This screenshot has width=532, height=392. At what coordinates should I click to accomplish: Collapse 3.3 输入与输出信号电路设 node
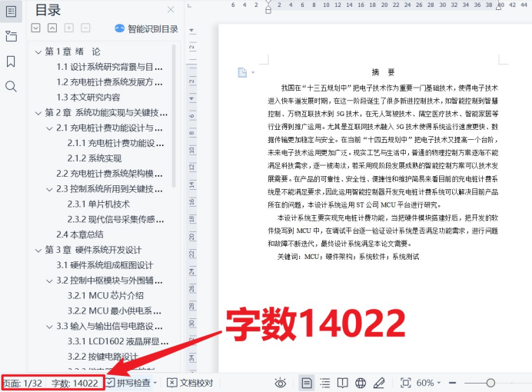click(49, 327)
